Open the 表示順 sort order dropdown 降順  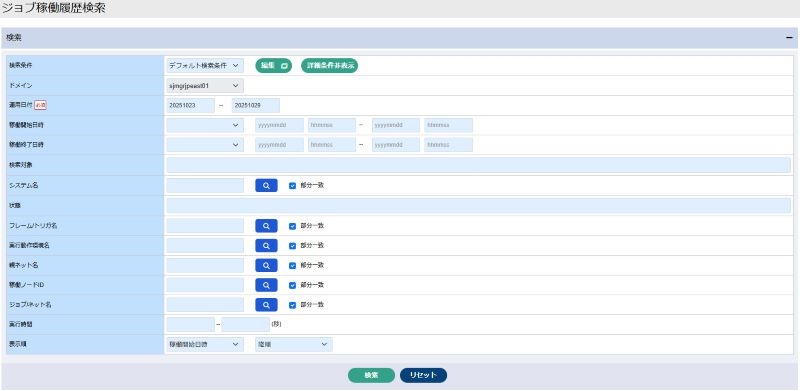pyautogui.click(x=294, y=345)
